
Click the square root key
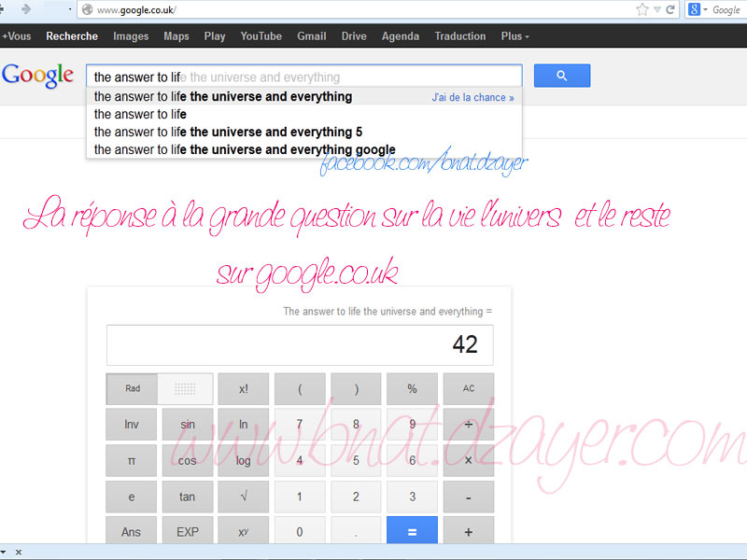[x=244, y=497]
